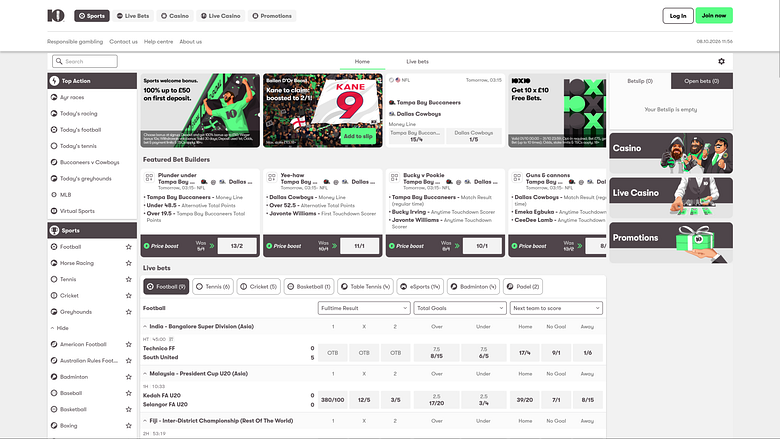Screen dimensions: 780x439
Task: Favourite Basketball with the star
Action: [x=128, y=409]
